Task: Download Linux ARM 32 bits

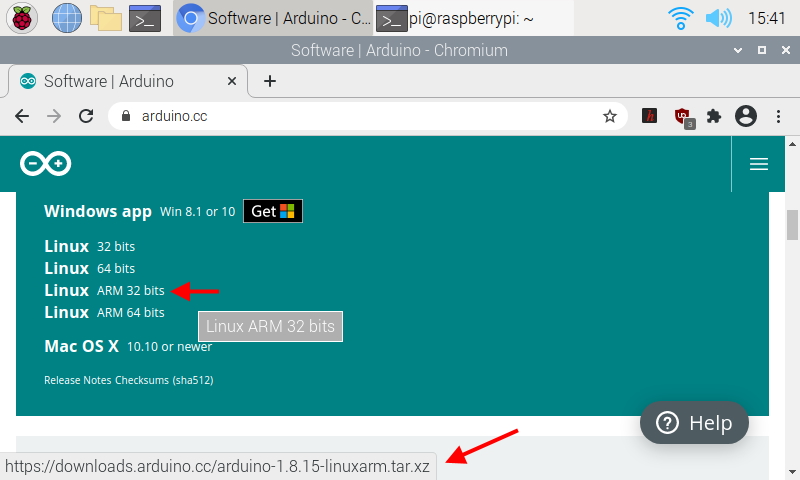Action: (x=105, y=290)
